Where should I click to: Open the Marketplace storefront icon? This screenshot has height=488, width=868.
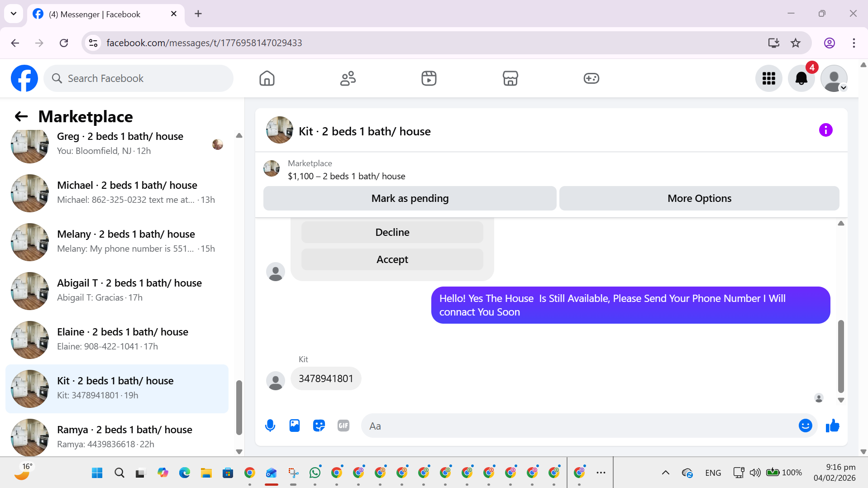(510, 78)
